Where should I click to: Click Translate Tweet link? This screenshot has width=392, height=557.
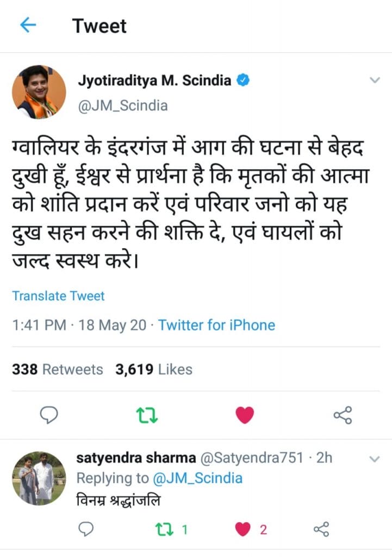coord(58,296)
